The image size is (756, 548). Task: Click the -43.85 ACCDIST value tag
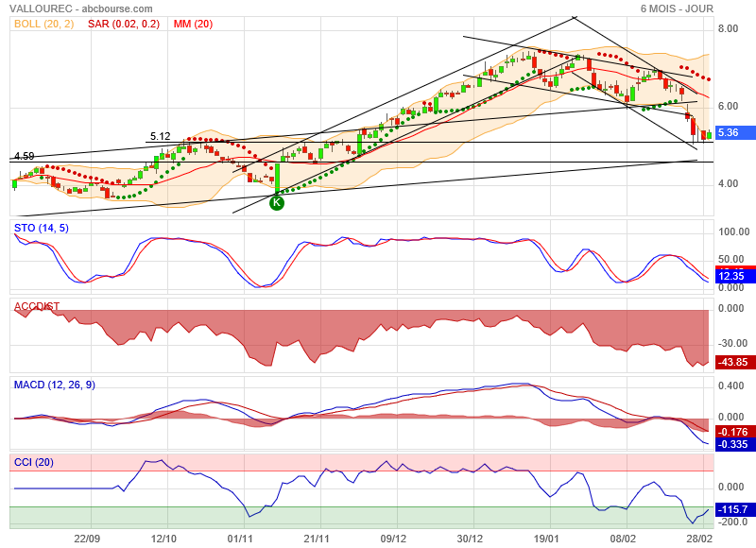click(x=733, y=362)
